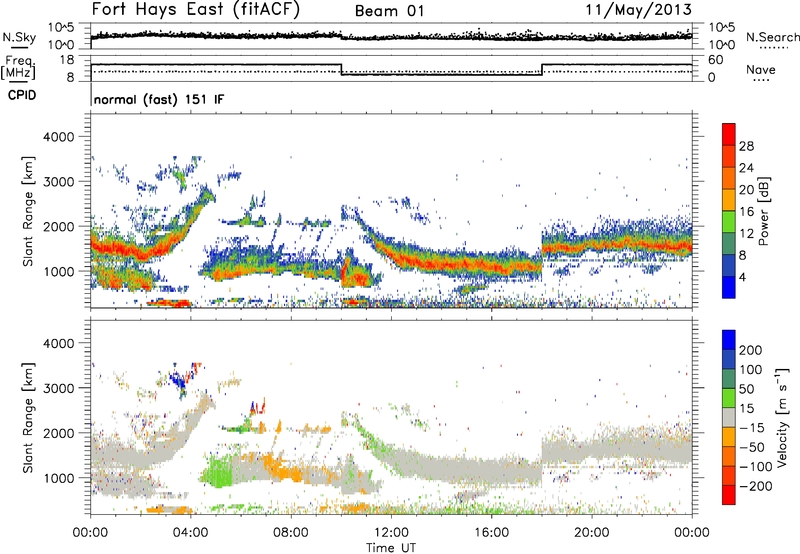Screen dimensions: 800x554
Task: Click the 'N.Search' legend label
Action: [x=773, y=37]
